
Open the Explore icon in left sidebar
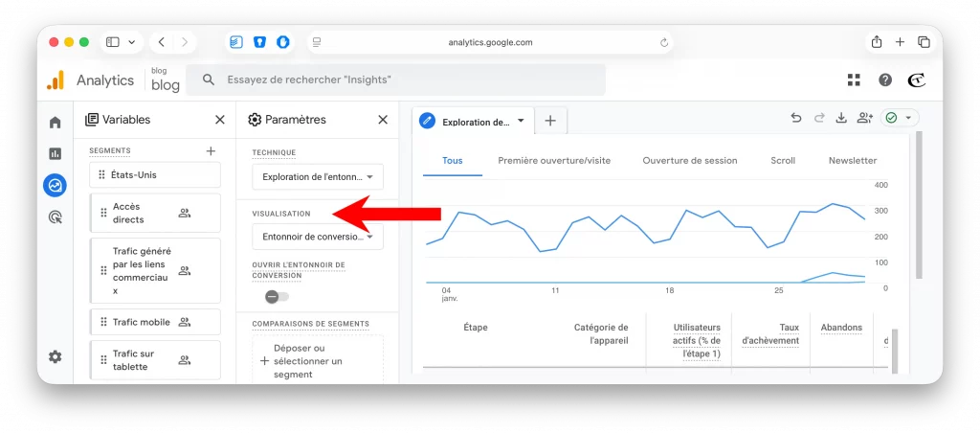[56, 186]
